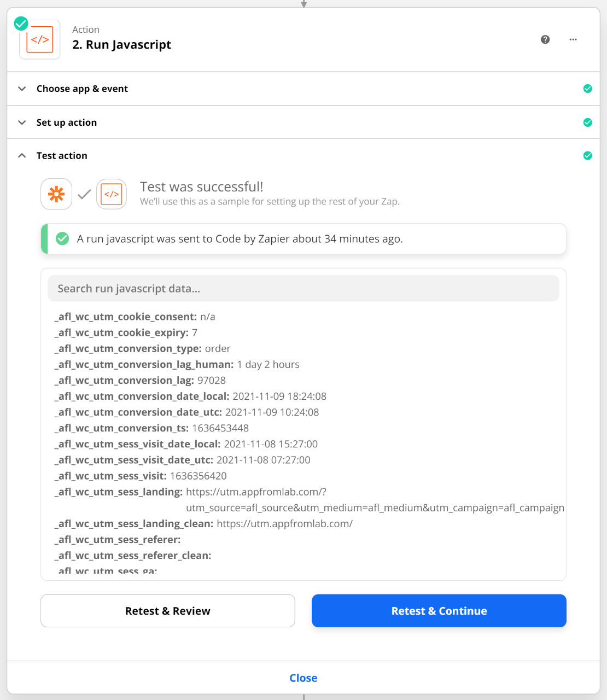Click the code icon beside the gray checkmark

pyautogui.click(x=112, y=194)
